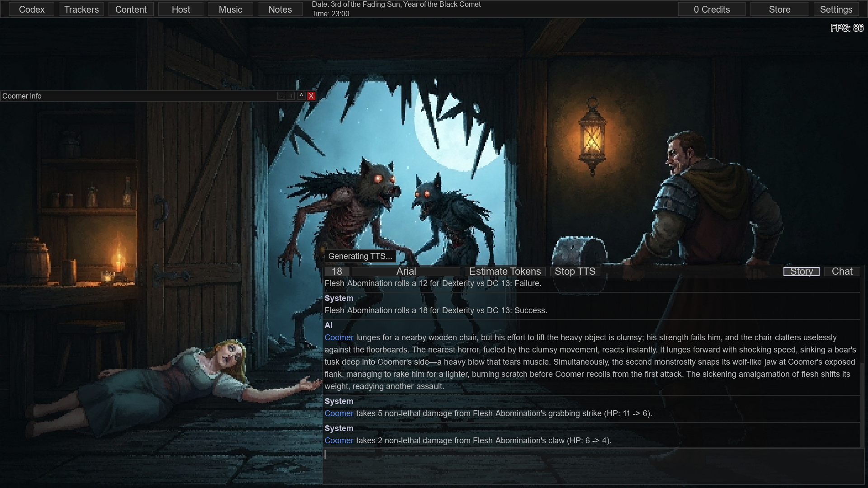Open the Trackers menu
Image resolution: width=868 pixels, height=488 pixels.
[x=81, y=9]
